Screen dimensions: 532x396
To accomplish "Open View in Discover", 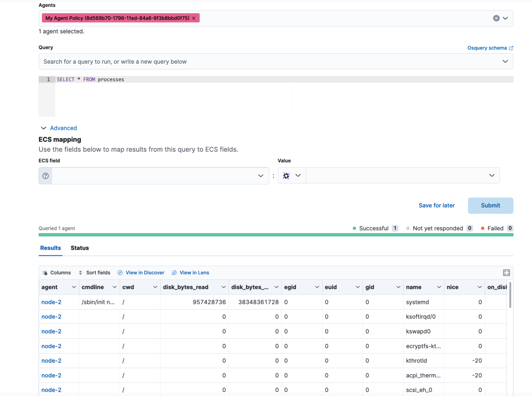I will (141, 273).
